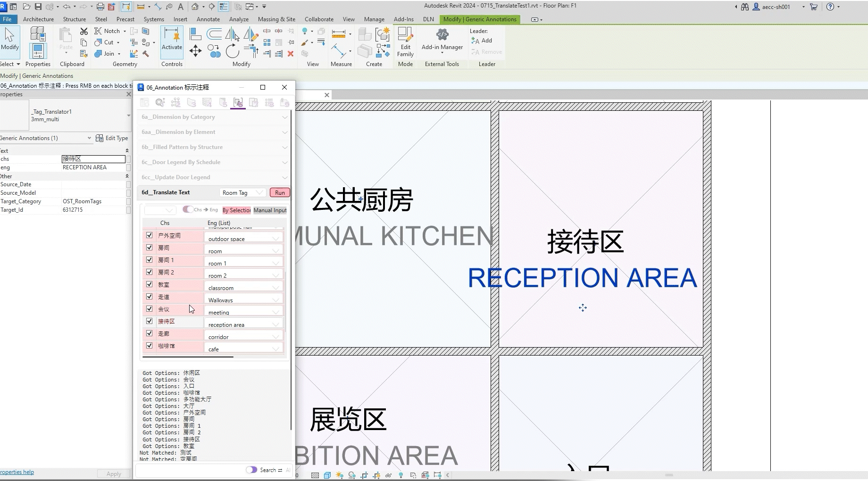
Task: Open the shopping cart icon in title bar
Action: [813, 7]
